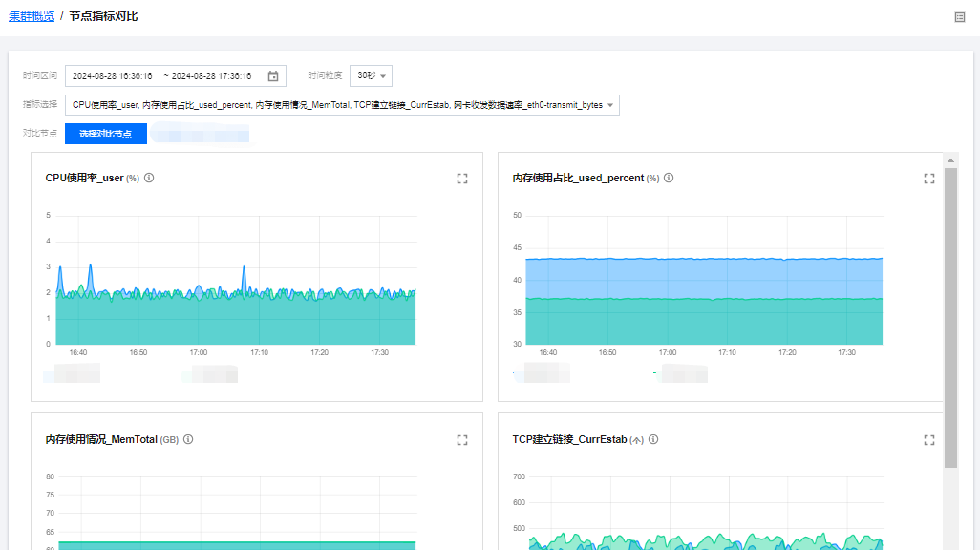The height and width of the screenshot is (550, 980).
Task: Click the vertical scrollbar thumb
Action: (x=950, y=315)
